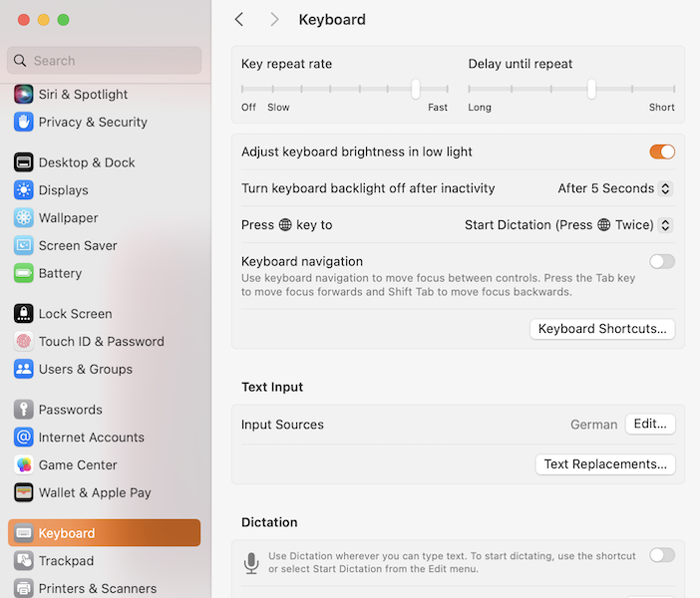This screenshot has width=700, height=598.
Task: Open the Users & Groups icon
Action: 23,369
